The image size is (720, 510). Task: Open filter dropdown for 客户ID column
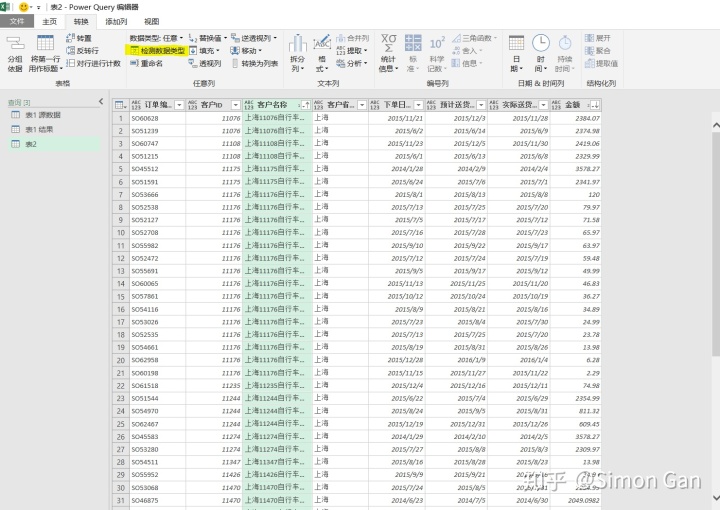click(236, 105)
